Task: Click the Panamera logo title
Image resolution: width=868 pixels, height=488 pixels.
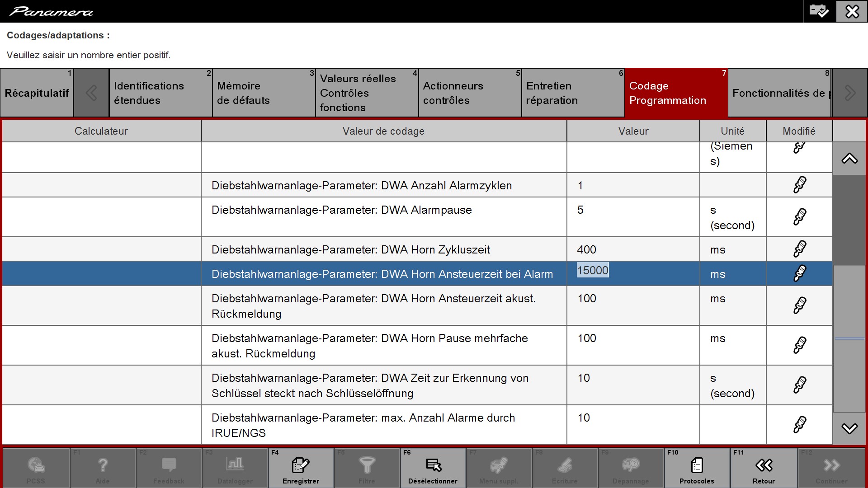Action: pyautogui.click(x=51, y=11)
